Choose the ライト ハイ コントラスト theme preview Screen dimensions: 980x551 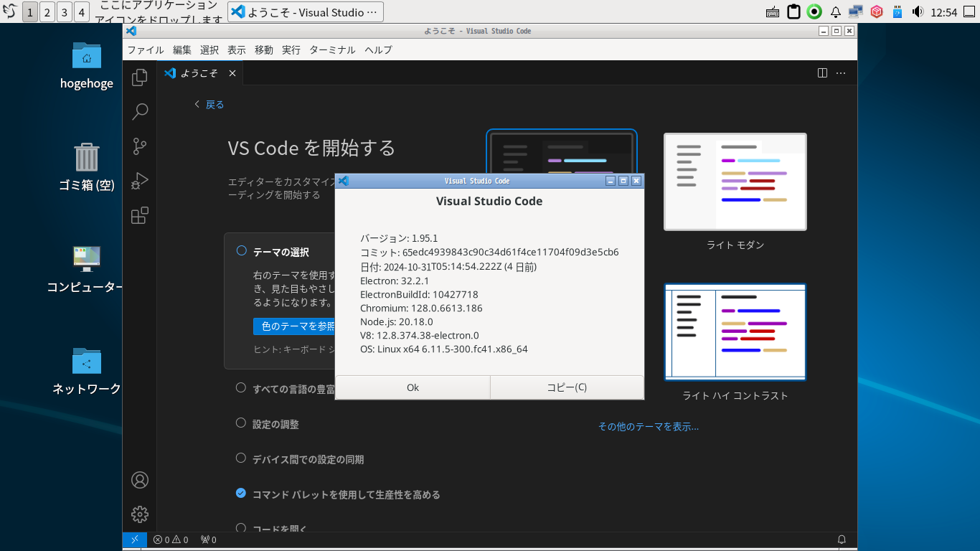coord(735,331)
